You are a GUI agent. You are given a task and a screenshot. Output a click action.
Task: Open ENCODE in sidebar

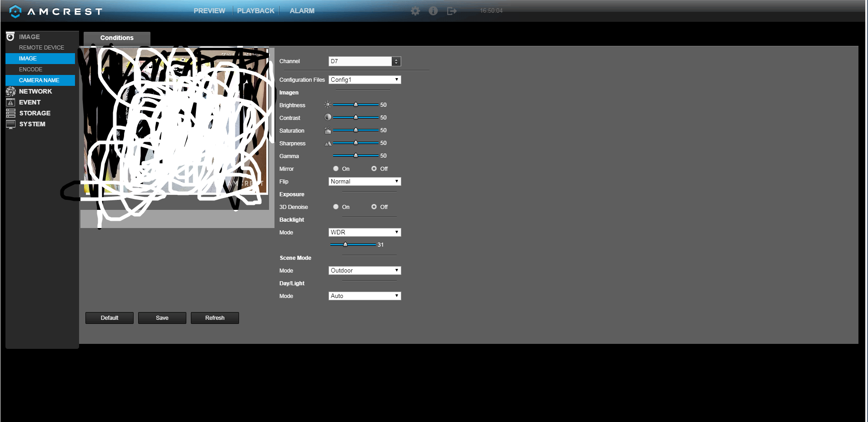30,70
